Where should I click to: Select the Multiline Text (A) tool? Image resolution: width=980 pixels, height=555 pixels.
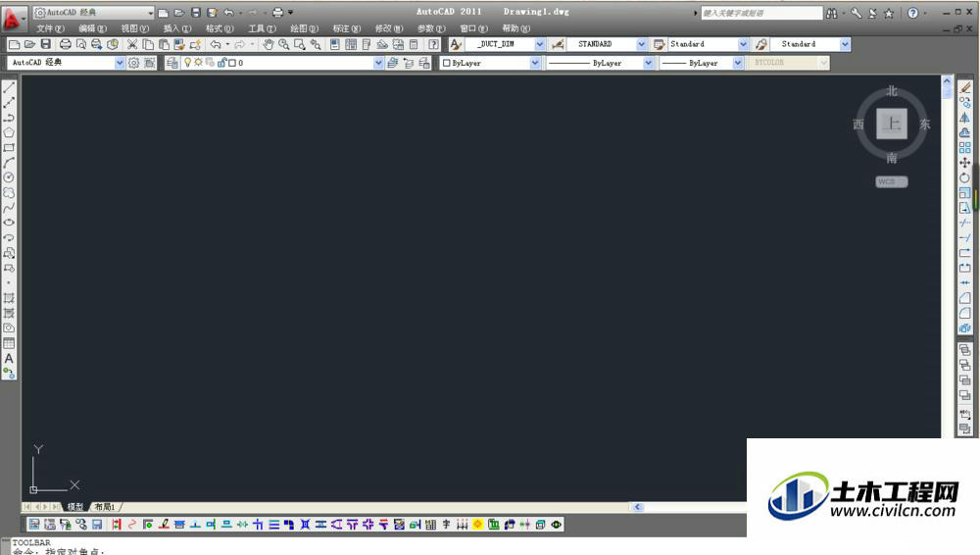(x=9, y=359)
